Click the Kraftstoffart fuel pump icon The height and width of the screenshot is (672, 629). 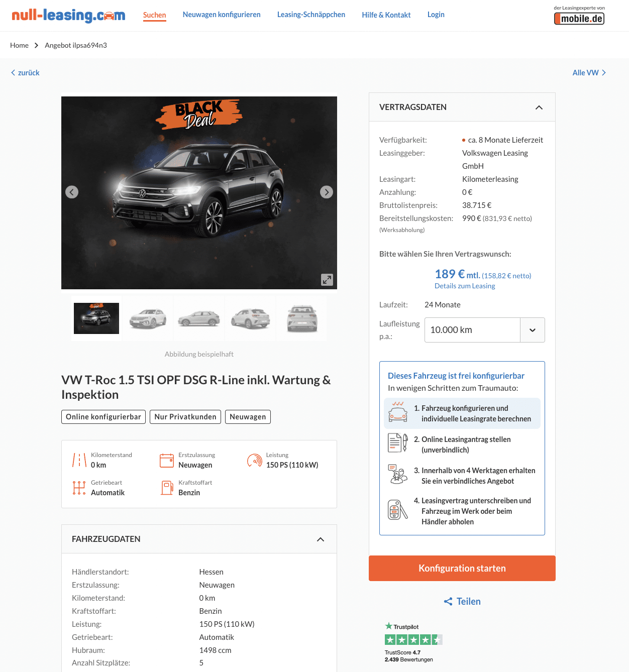point(167,488)
